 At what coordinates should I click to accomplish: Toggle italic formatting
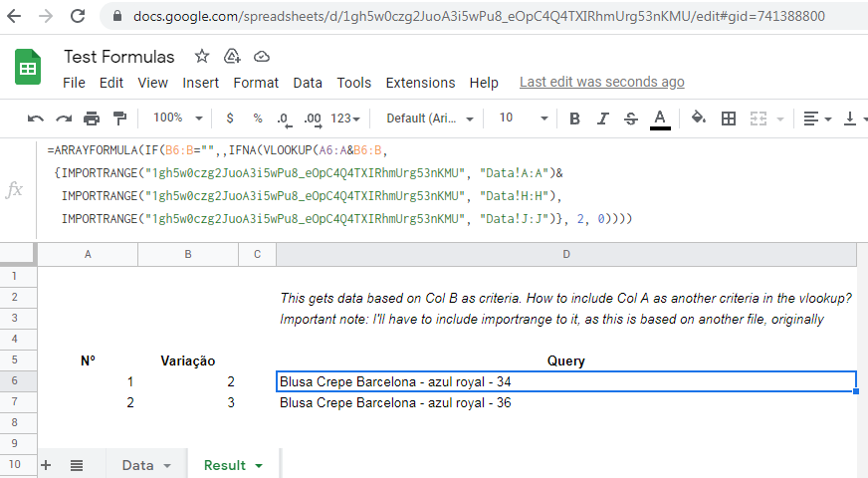coord(603,119)
